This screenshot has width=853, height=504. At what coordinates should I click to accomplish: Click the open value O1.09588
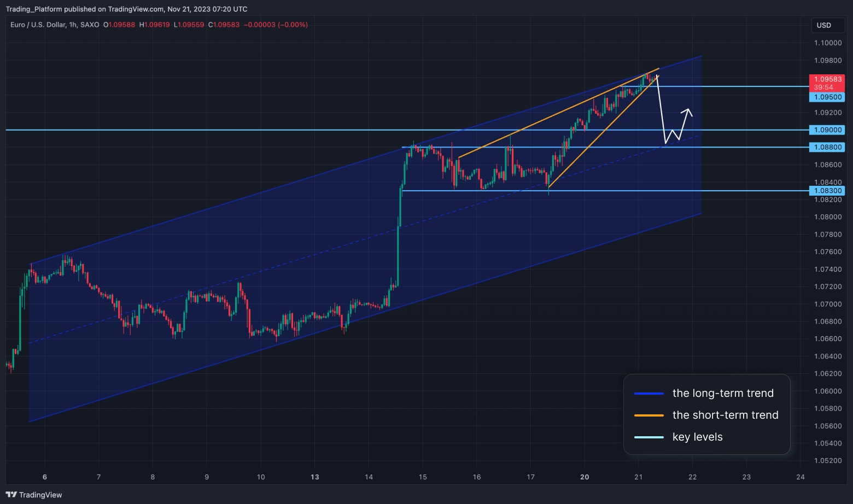pos(119,25)
